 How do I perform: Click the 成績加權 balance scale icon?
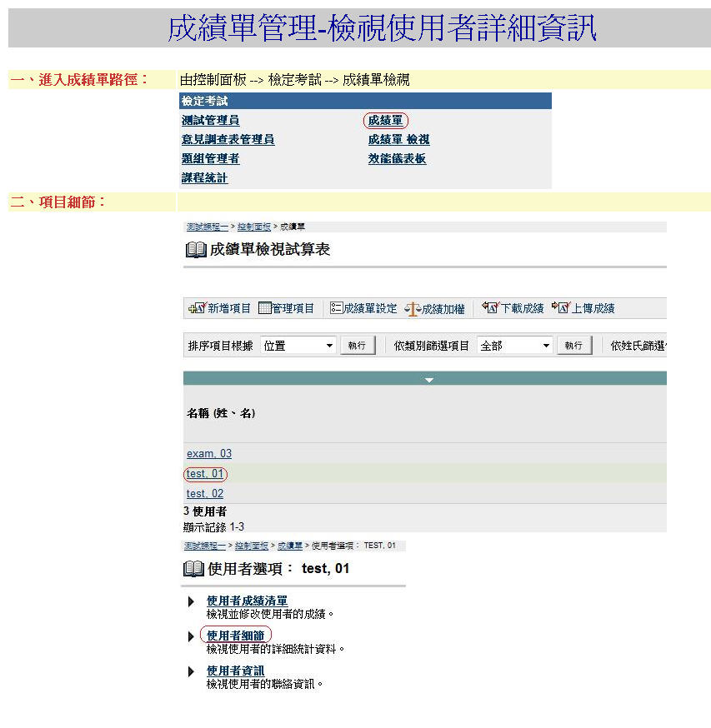point(413,308)
